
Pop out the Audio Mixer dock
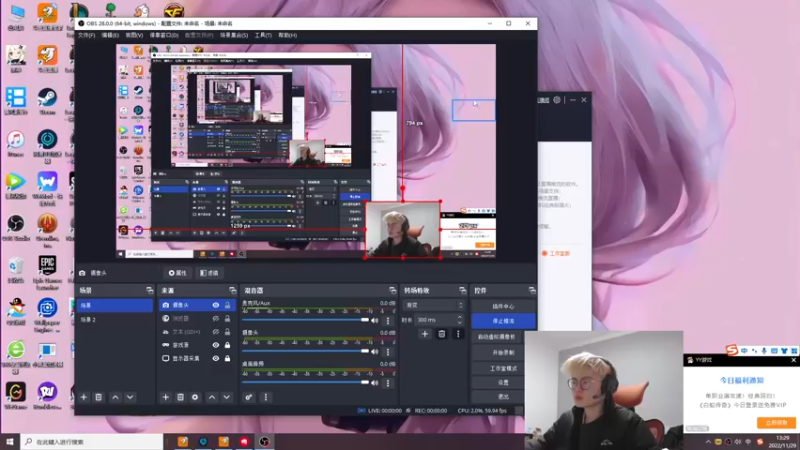pos(392,290)
